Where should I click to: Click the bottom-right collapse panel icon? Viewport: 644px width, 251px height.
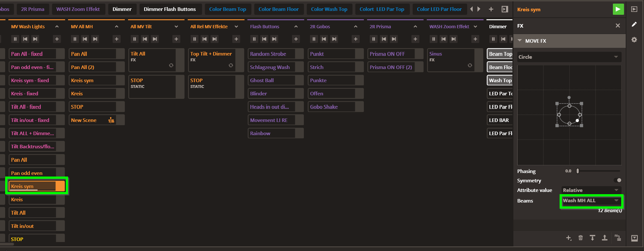pos(634,238)
